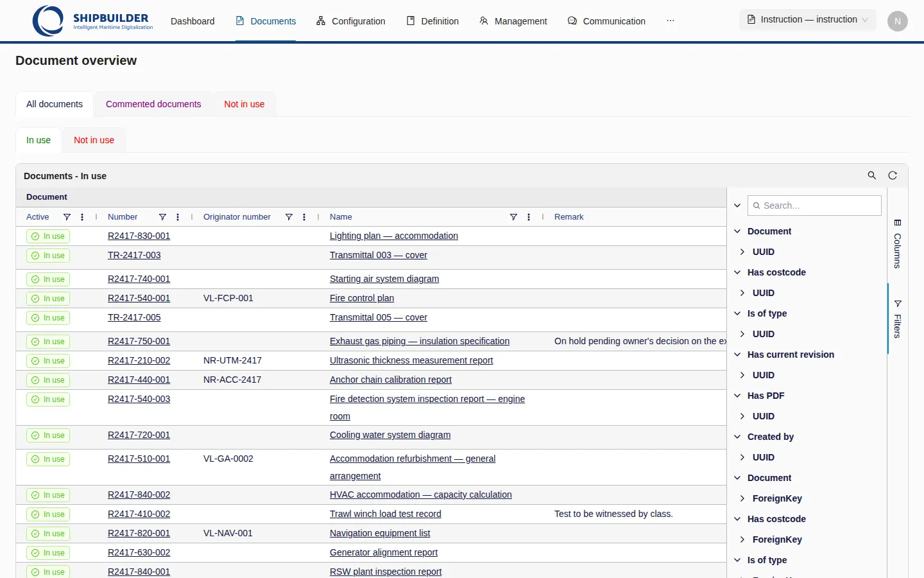Open Generator alignment report link
This screenshot has height=578, width=924.
[384, 552]
